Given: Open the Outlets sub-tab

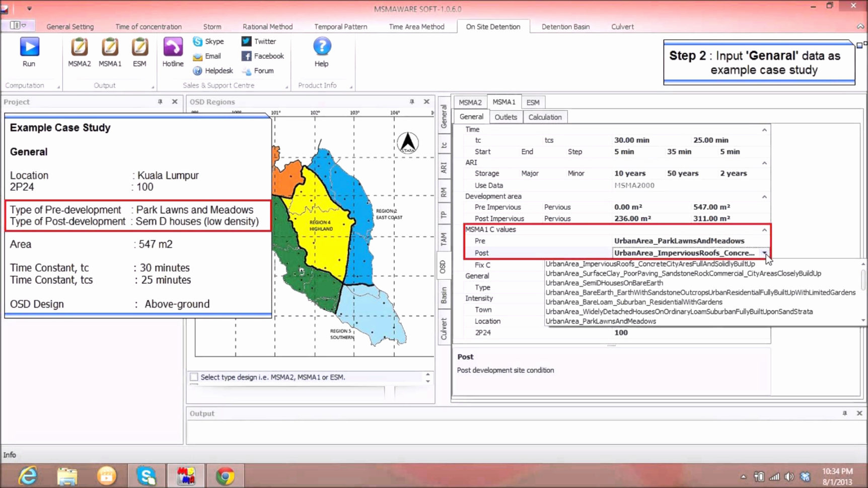Looking at the screenshot, I should tap(505, 117).
